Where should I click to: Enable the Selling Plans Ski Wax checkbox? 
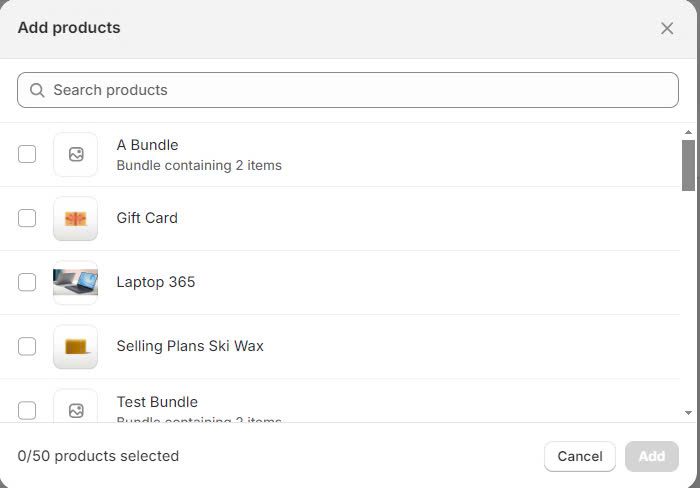click(27, 346)
